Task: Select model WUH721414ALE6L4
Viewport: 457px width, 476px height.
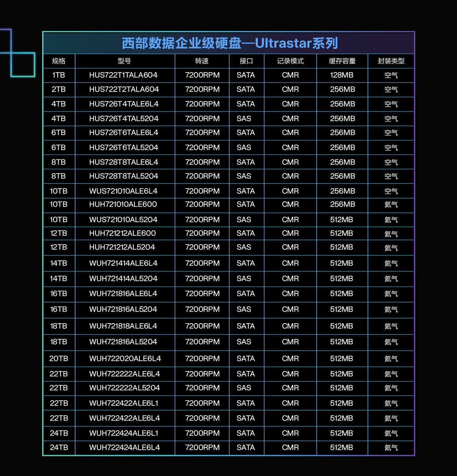Action: tap(123, 263)
